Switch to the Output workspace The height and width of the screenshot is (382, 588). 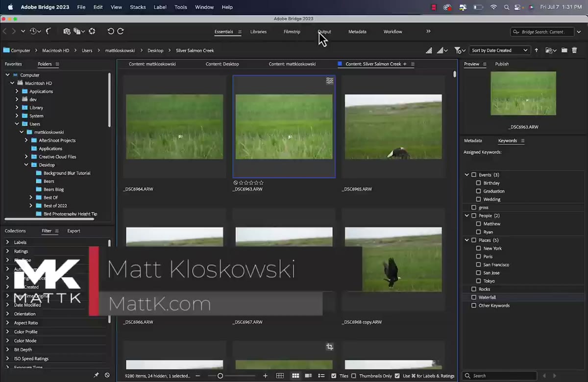click(x=324, y=32)
